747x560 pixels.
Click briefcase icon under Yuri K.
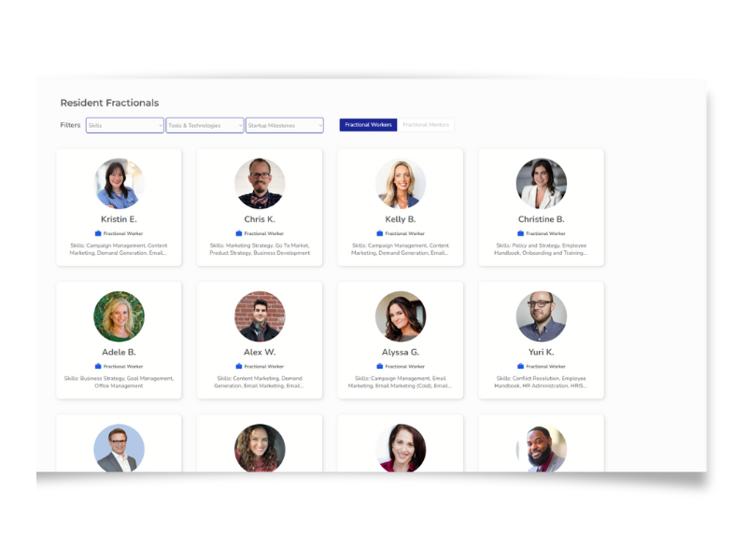521,366
